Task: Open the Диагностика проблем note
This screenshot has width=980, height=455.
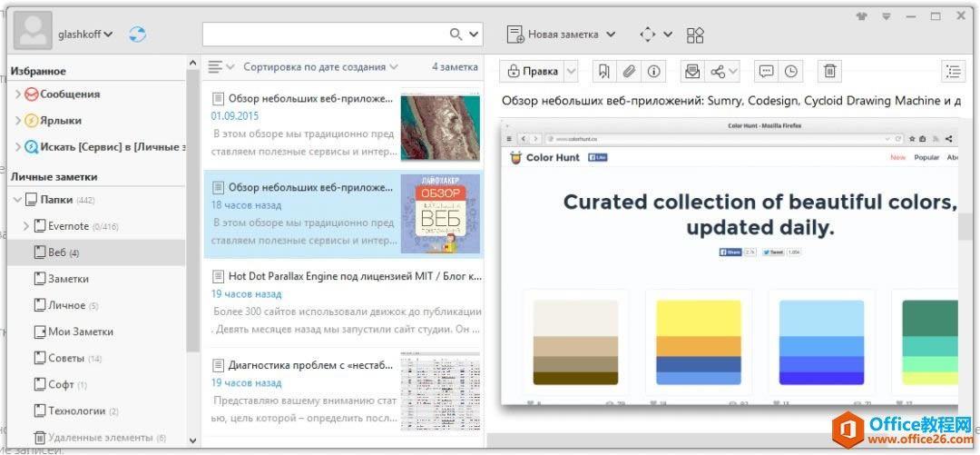Action: pyautogui.click(x=343, y=391)
